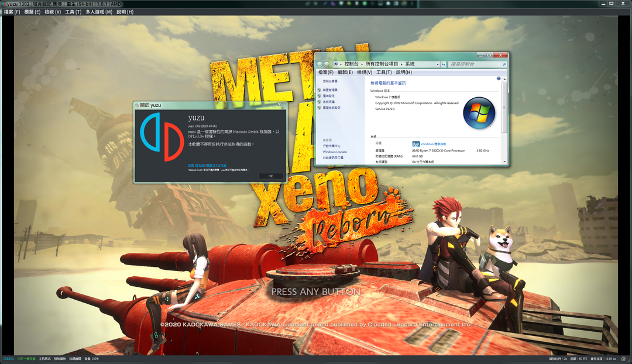Click scrollbar up arrow in System window
Viewport: 632px width, 364px height.
[x=504, y=80]
